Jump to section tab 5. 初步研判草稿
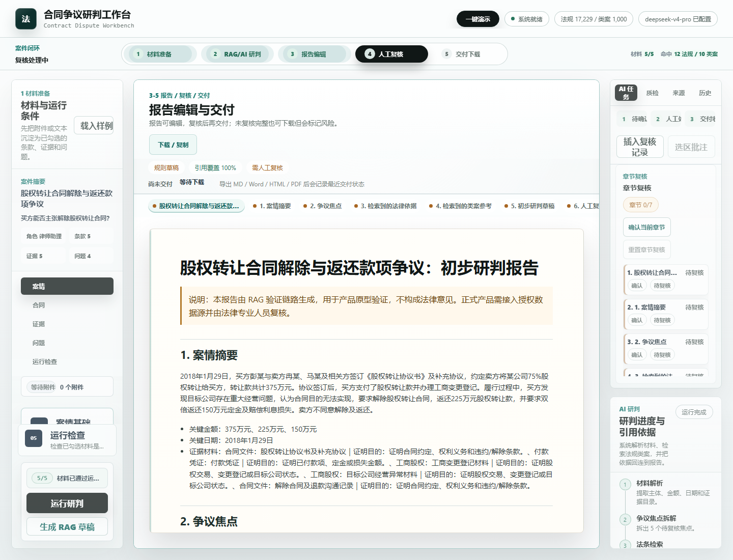The height and width of the screenshot is (560, 733). pos(529,206)
